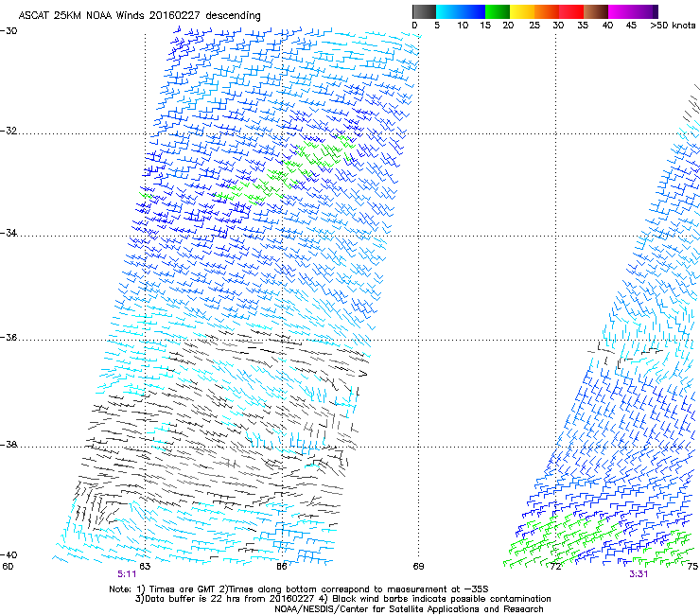
Task: Click the '75' longitude axis label
Action: (692, 567)
